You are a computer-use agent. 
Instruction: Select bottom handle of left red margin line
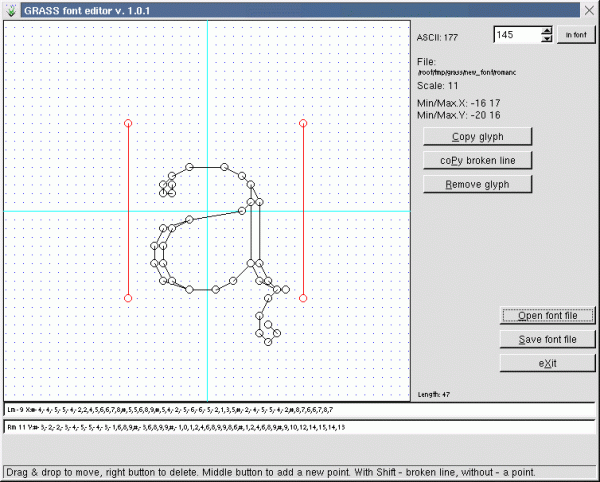pos(128,297)
